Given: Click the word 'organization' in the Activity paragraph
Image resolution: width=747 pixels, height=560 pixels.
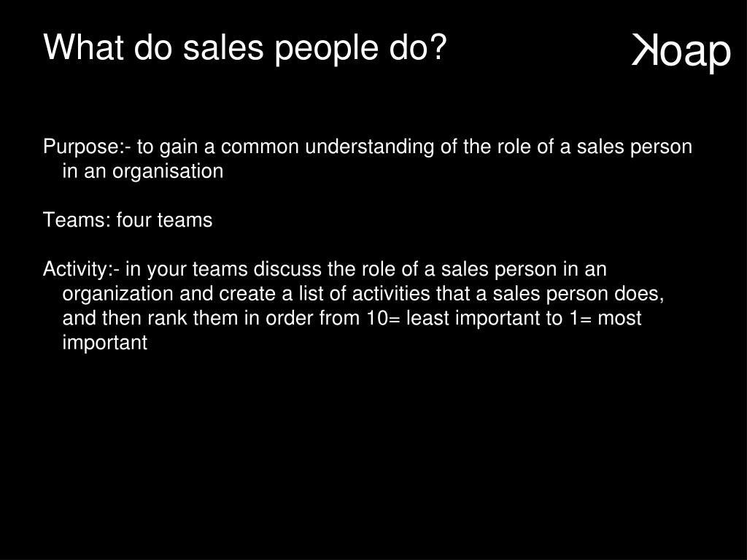Looking at the screenshot, I should pos(117,295).
